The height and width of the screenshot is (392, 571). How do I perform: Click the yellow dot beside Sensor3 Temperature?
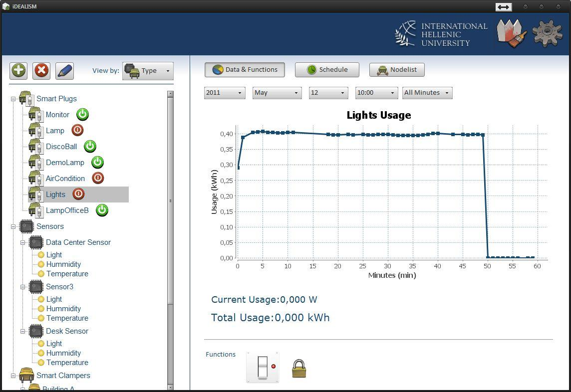41,318
